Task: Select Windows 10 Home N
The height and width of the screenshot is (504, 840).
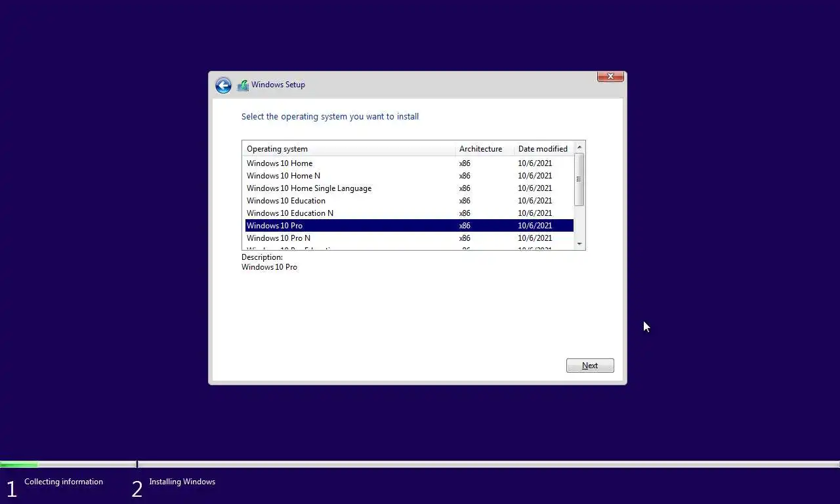Action: tap(409, 176)
